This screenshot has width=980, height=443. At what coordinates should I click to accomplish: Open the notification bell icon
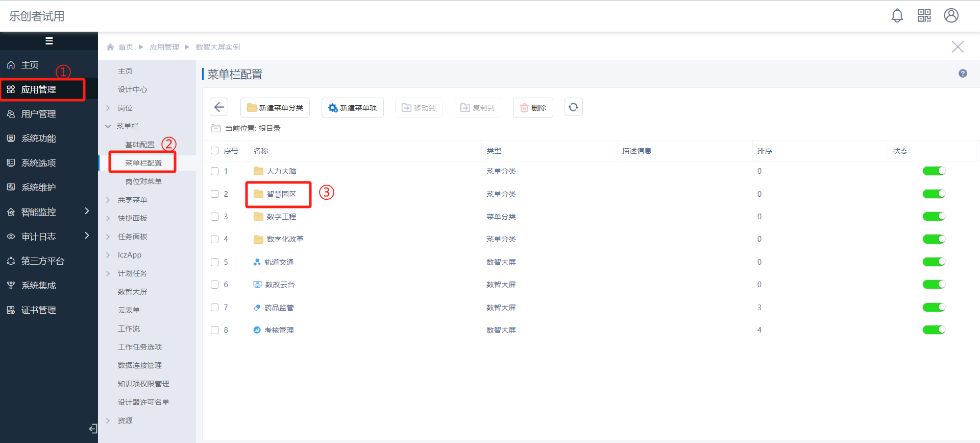click(x=897, y=16)
